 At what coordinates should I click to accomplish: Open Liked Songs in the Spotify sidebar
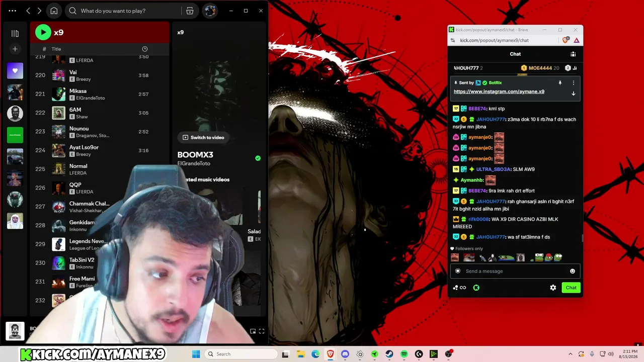point(15,71)
